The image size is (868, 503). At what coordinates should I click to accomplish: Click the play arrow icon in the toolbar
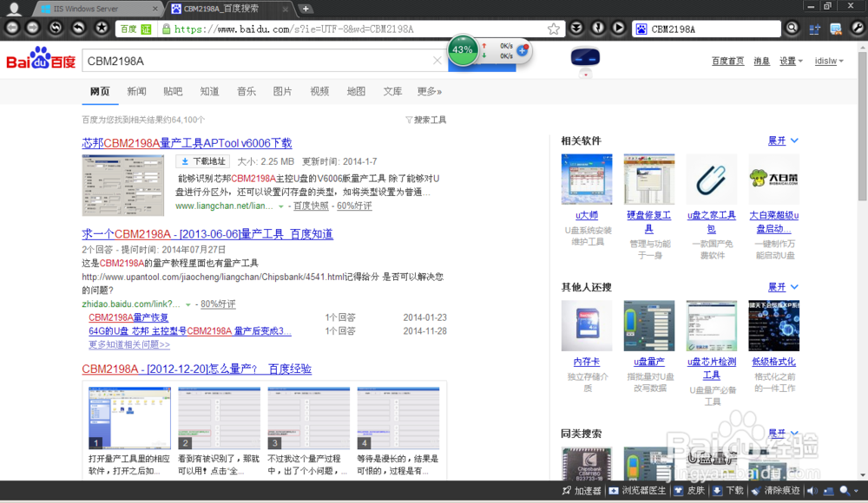point(618,28)
